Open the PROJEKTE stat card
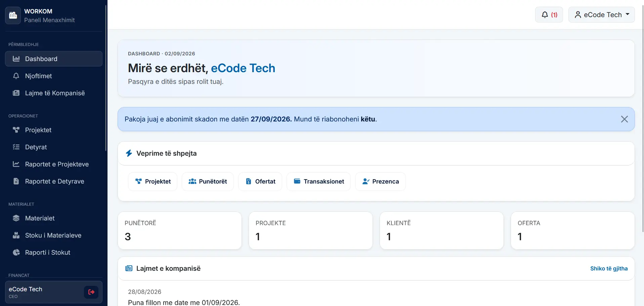This screenshot has height=306, width=644. (x=311, y=231)
